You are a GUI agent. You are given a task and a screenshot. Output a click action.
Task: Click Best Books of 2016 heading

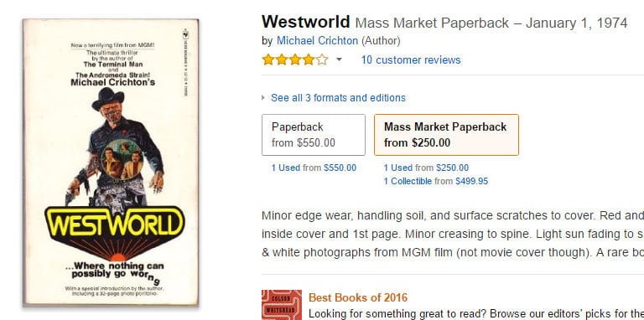point(358,297)
